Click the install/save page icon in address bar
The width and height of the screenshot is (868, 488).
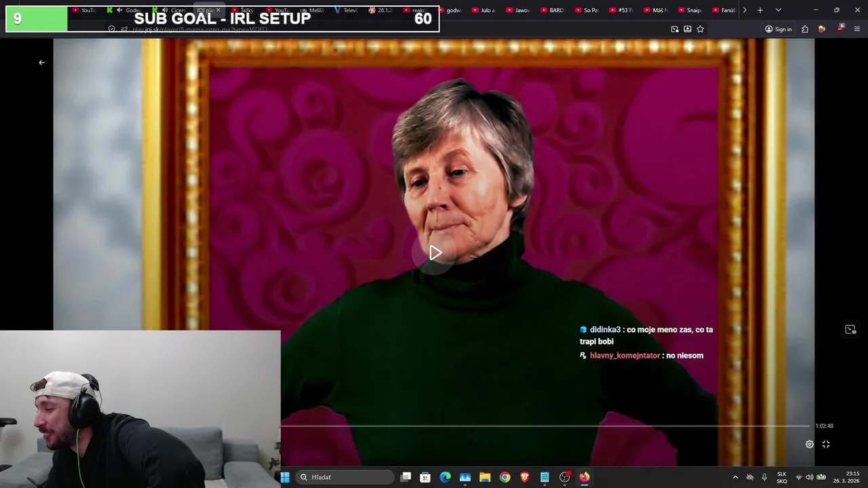688,29
